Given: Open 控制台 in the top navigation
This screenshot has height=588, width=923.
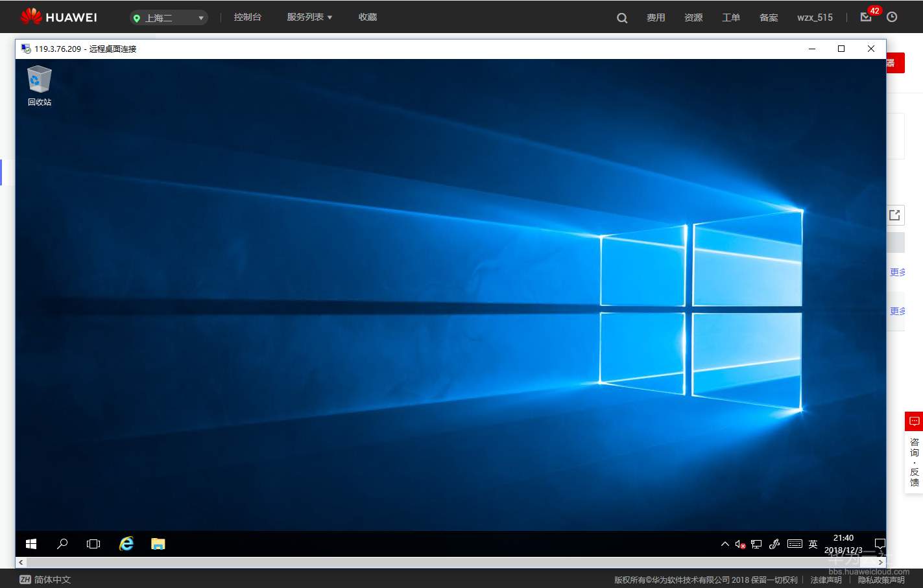Looking at the screenshot, I should [248, 18].
